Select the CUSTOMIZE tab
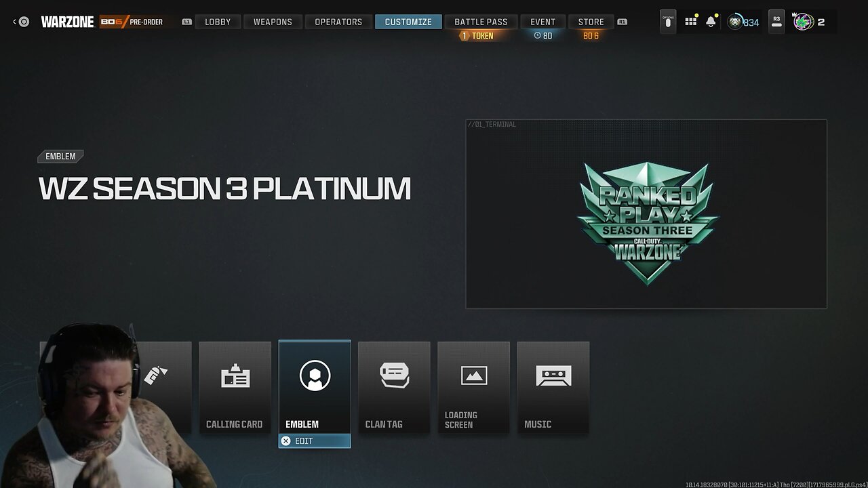The image size is (868, 488). 408,22
